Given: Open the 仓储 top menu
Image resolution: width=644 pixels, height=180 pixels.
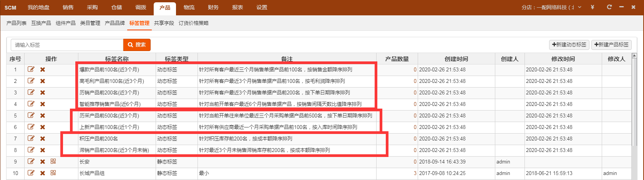Looking at the screenshot, I should pyautogui.click(x=116, y=8).
